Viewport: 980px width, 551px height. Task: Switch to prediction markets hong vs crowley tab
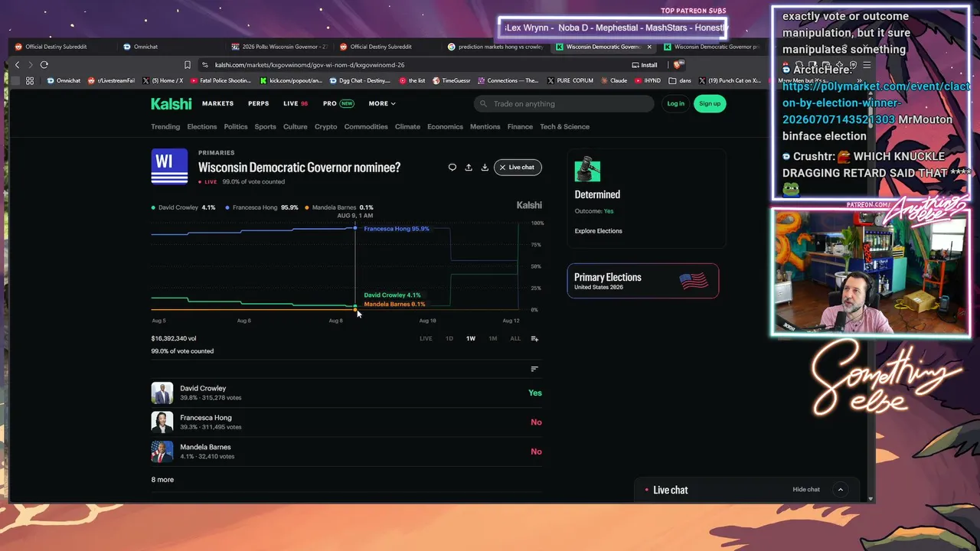click(x=496, y=47)
